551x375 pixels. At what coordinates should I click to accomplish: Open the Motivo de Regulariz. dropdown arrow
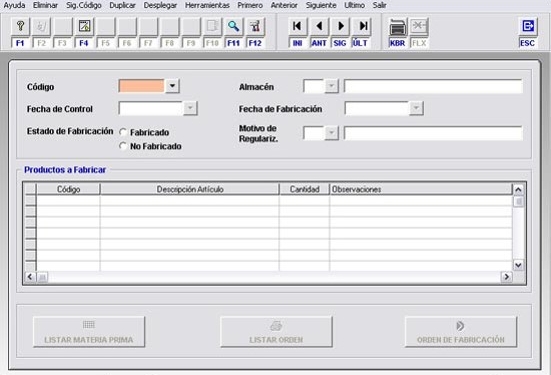331,133
